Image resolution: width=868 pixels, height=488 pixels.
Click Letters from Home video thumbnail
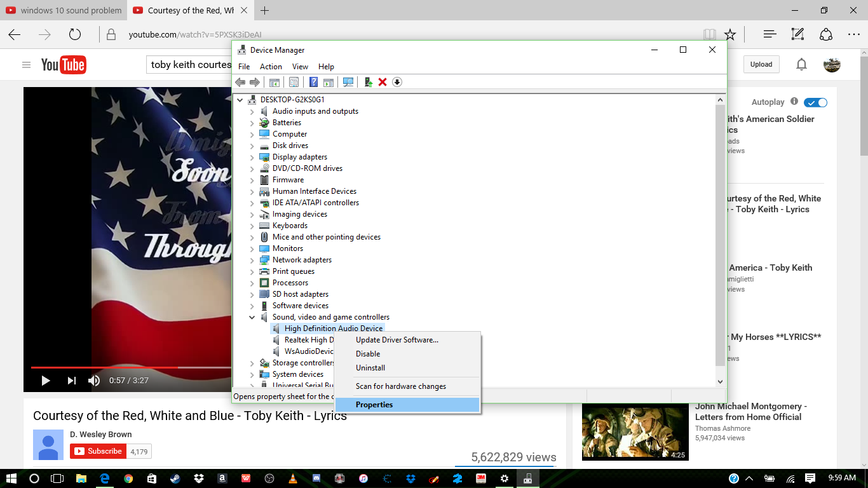point(635,433)
